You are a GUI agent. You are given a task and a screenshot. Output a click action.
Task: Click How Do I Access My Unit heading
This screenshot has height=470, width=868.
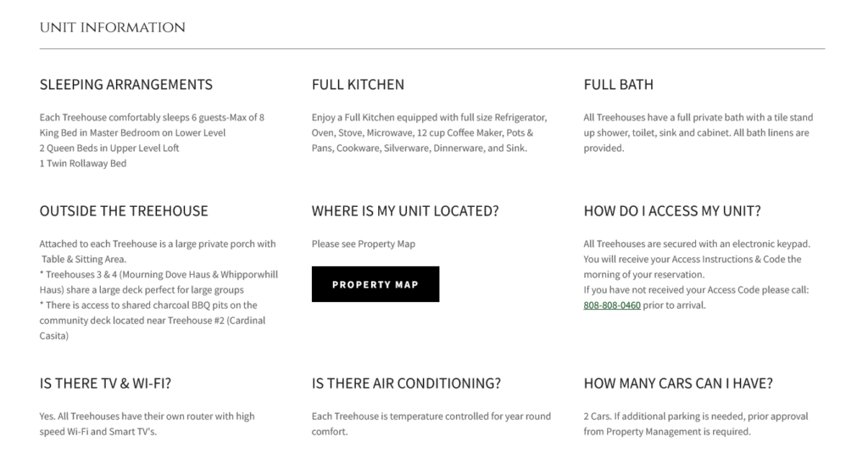(x=672, y=210)
